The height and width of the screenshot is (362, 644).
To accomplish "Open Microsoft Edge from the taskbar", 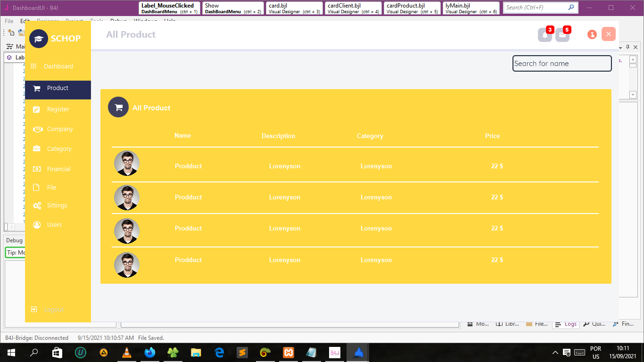I will pyautogui.click(x=219, y=353).
